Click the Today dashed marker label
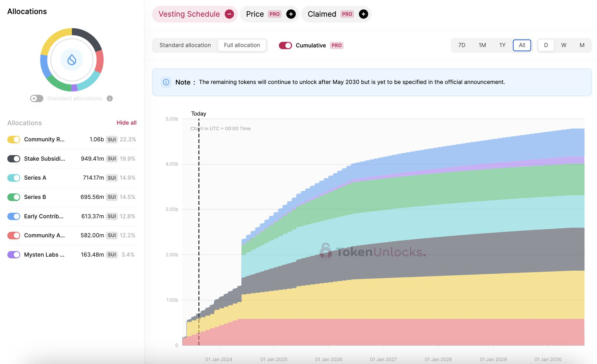 point(199,114)
